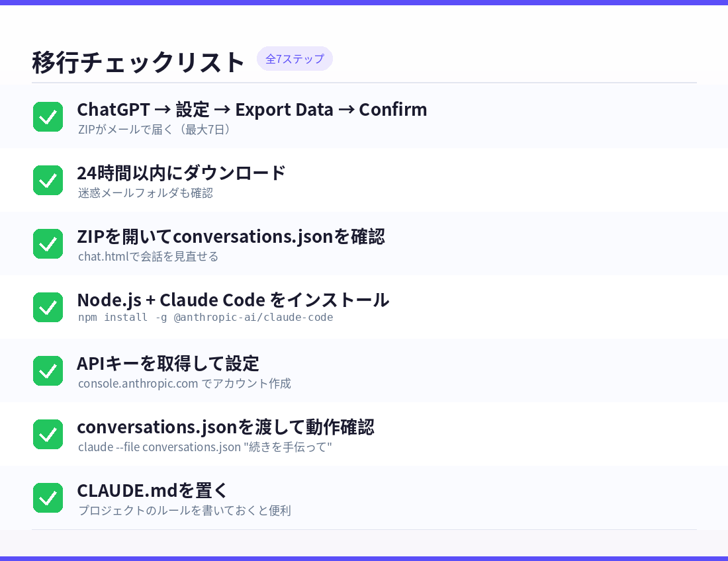Click the 全7ステップ badge
Image resolution: width=728 pixels, height=561 pixels.
295,59
